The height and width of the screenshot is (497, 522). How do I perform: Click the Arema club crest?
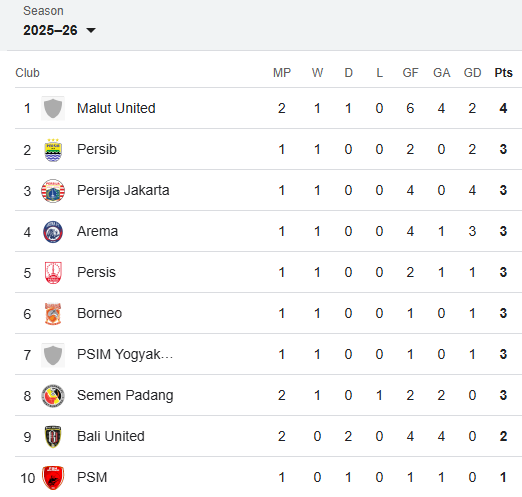pyautogui.click(x=53, y=232)
